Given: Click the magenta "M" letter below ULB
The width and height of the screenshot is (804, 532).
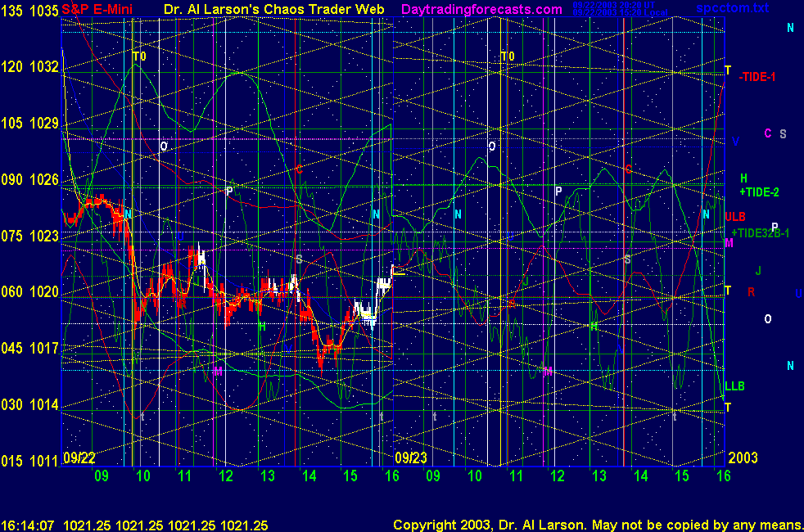Looking at the screenshot, I should [x=729, y=243].
